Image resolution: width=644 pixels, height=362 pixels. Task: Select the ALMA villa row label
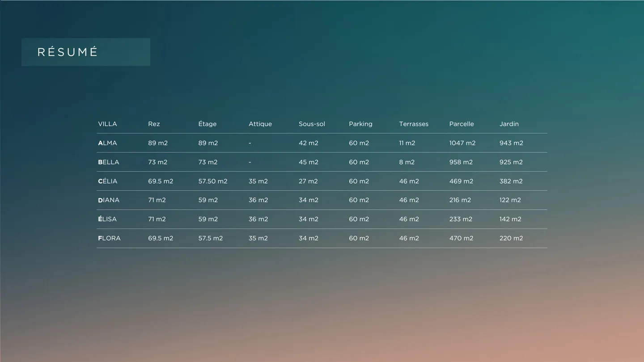[107, 143]
